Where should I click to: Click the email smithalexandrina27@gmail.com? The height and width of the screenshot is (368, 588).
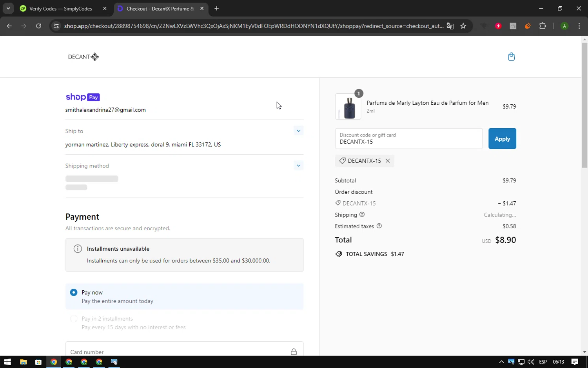[105, 110]
